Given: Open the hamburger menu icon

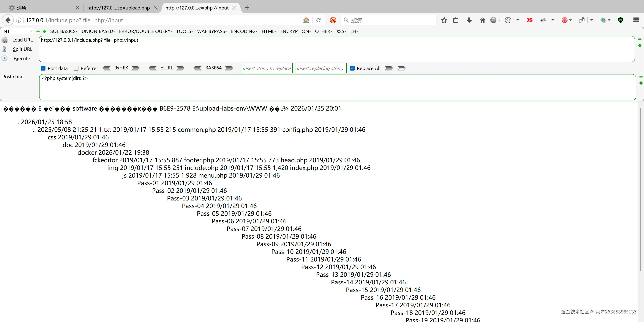Looking at the screenshot, I should (636, 20).
